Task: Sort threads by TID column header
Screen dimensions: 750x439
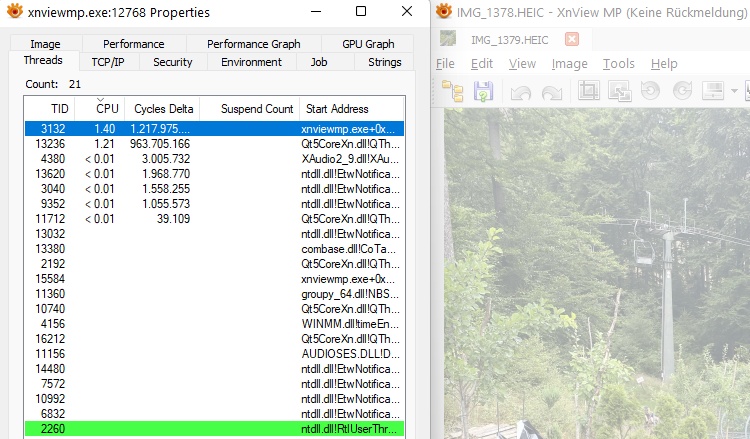Action: [x=50, y=109]
